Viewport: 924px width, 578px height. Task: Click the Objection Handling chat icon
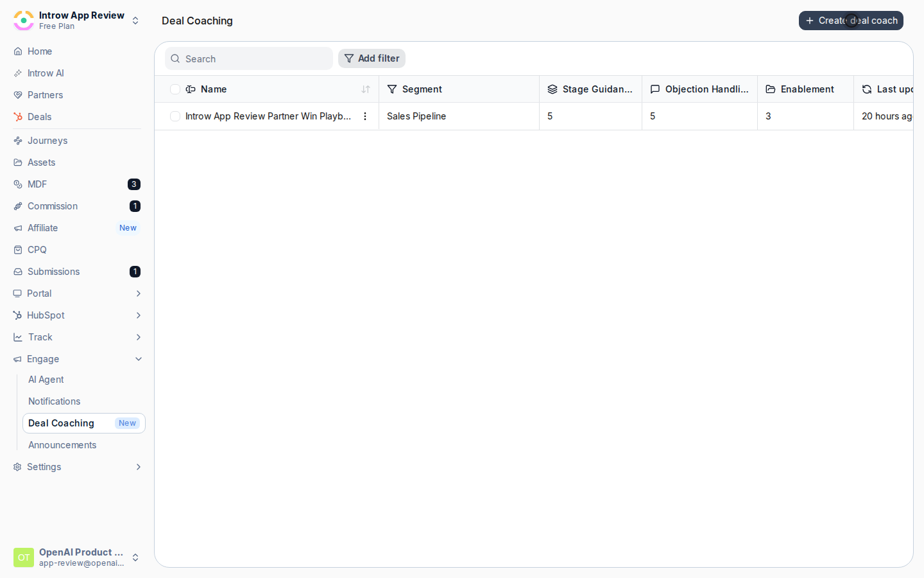(655, 89)
